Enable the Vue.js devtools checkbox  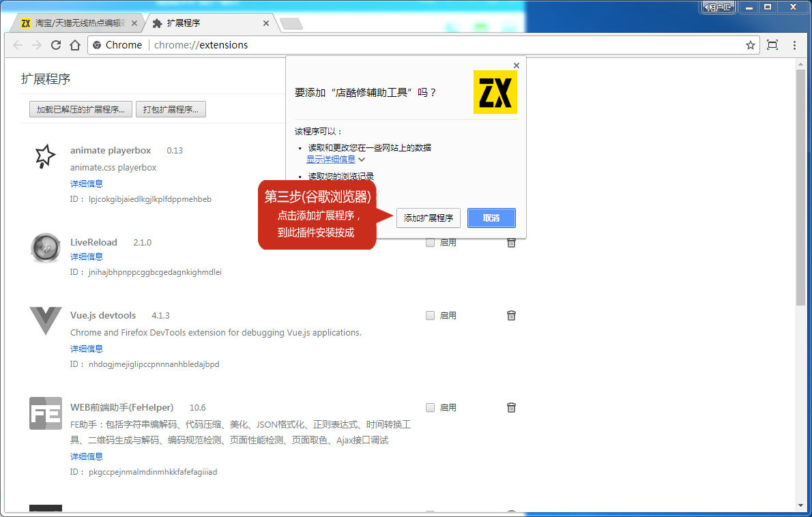pyautogui.click(x=430, y=315)
